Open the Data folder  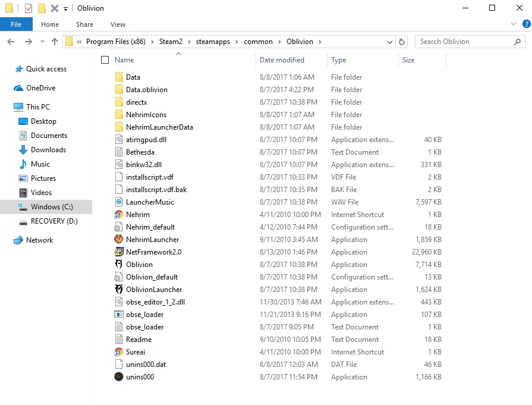click(x=131, y=77)
